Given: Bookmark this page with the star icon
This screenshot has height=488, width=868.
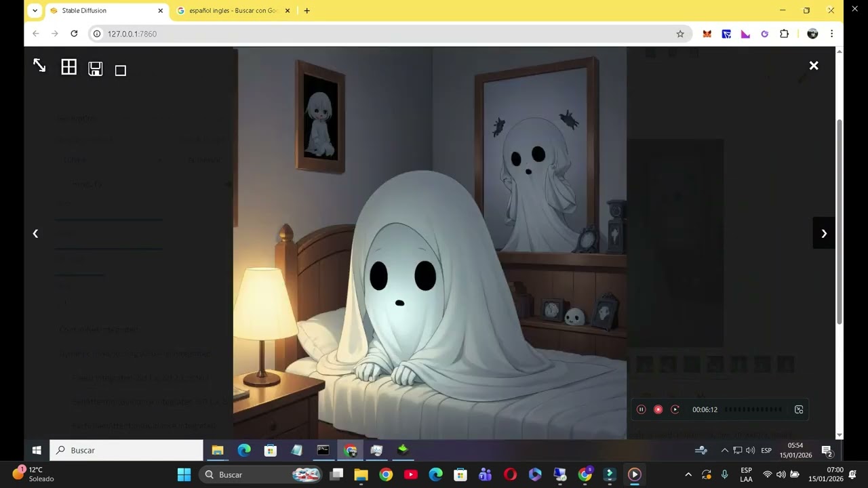Looking at the screenshot, I should tap(680, 34).
